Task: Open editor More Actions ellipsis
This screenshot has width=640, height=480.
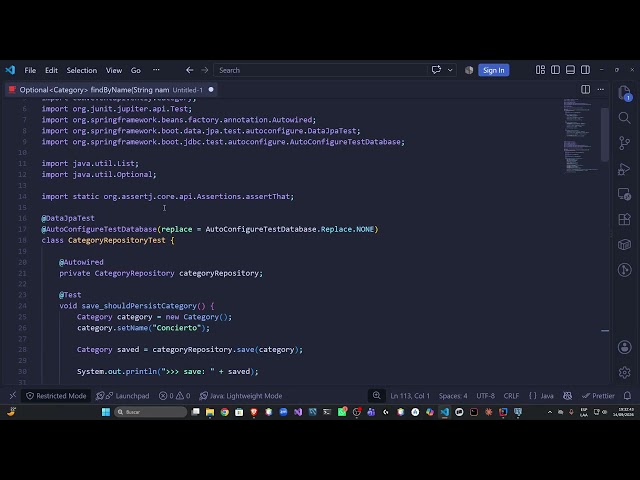Action: click(x=600, y=89)
